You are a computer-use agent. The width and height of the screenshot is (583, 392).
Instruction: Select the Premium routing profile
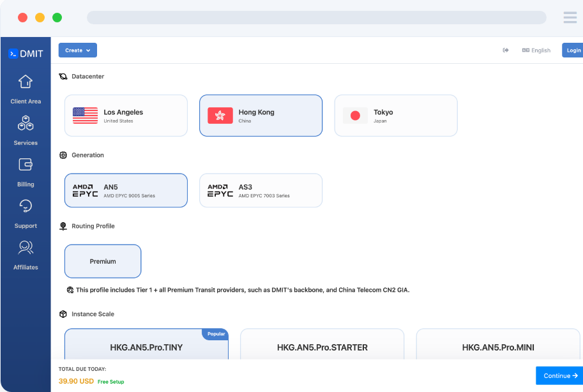click(x=103, y=261)
